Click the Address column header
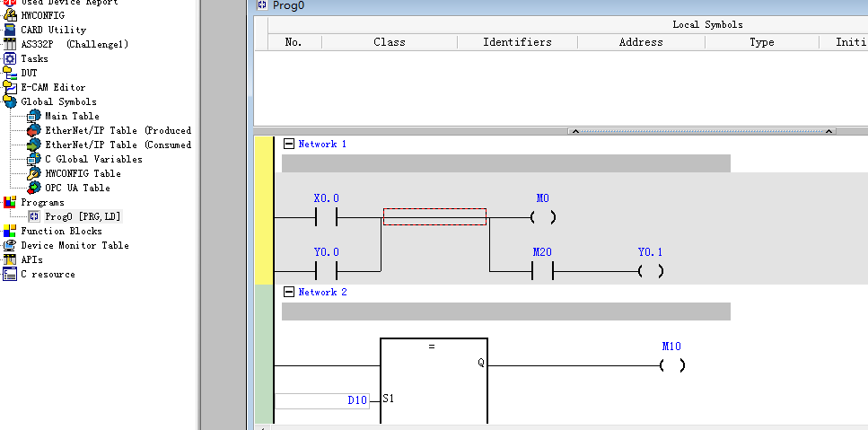This screenshot has width=868, height=430. [x=641, y=42]
